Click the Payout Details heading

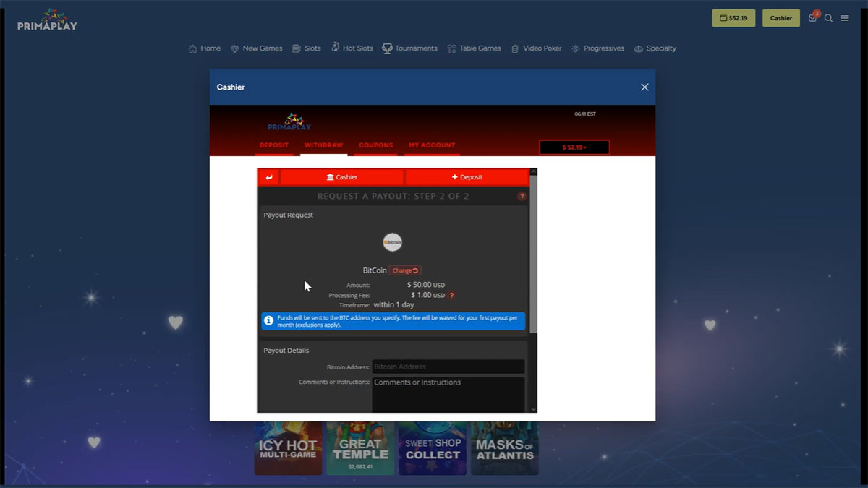286,351
